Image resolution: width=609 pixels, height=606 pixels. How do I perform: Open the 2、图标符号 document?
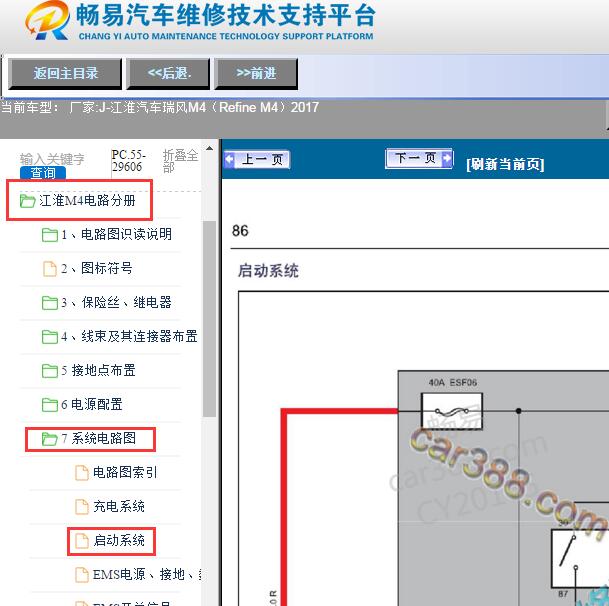[97, 268]
